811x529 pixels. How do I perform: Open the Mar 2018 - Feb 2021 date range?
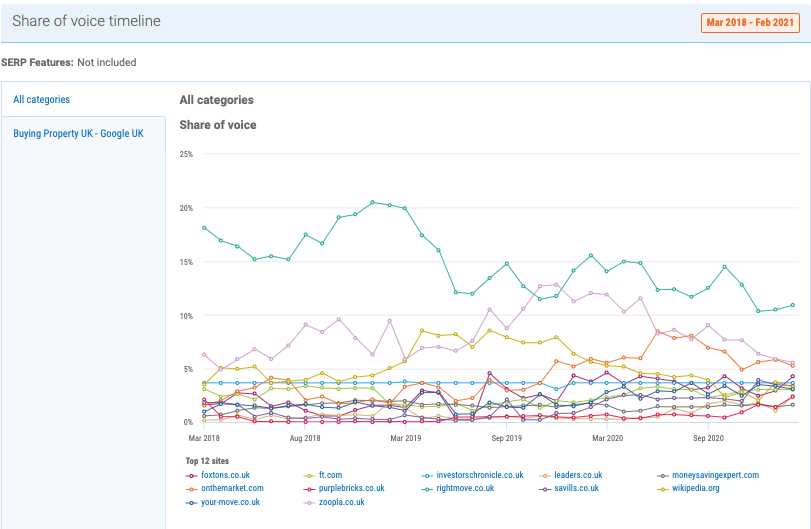[x=750, y=22]
